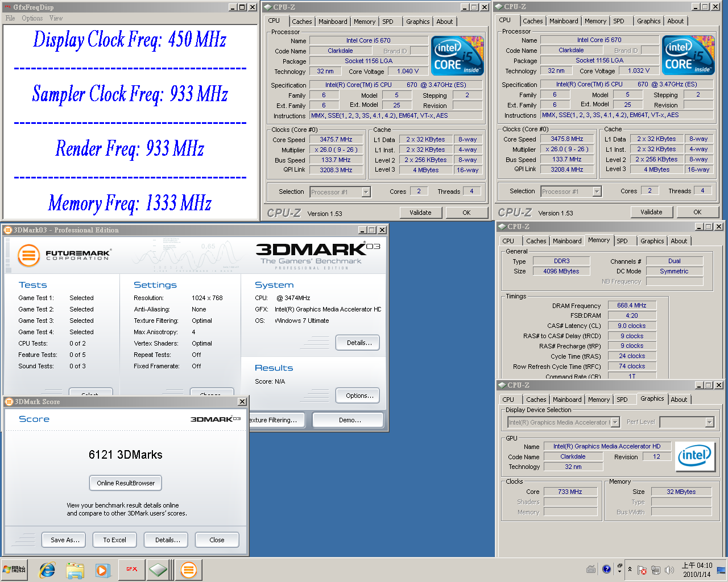Viewport: 728px width, 582px height.
Task: Click the show desktop monitor icon in tray
Action: [x=722, y=569]
